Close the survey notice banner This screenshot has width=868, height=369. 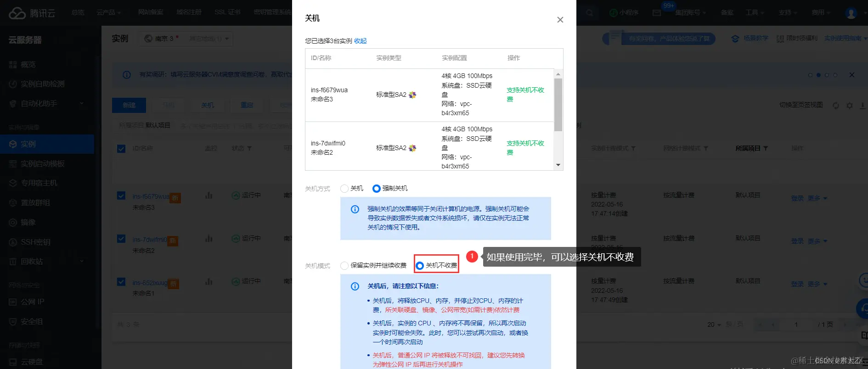coord(851,75)
